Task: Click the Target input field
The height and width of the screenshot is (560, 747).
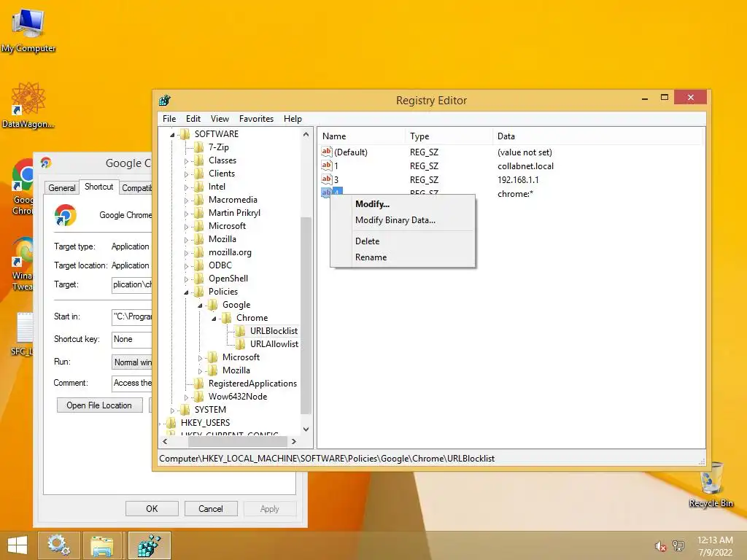Action: (132, 285)
